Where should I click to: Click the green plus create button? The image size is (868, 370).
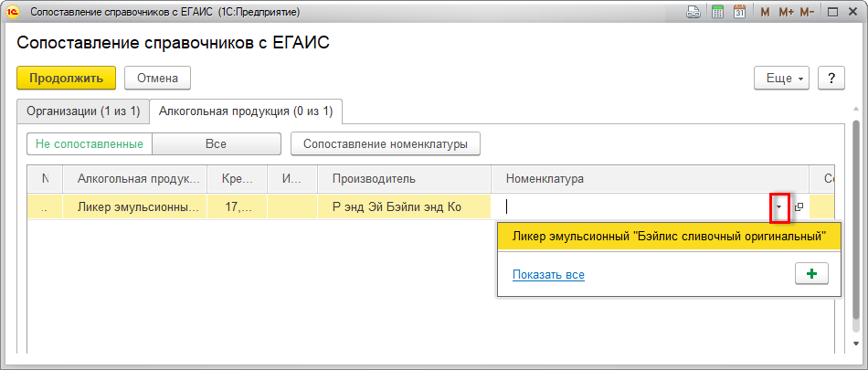click(x=811, y=274)
